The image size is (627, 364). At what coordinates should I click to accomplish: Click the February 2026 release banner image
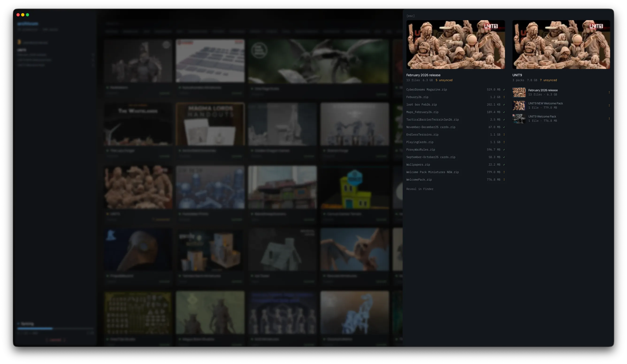(455, 45)
